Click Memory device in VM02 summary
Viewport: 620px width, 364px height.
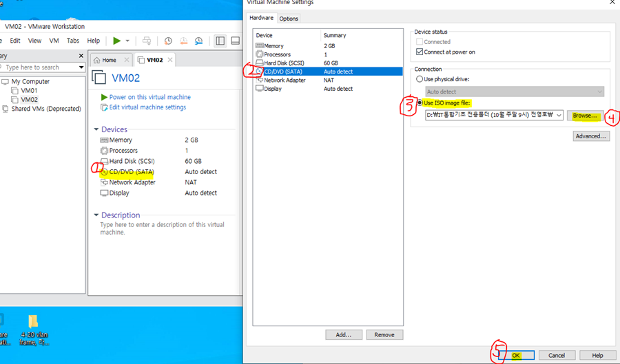tap(121, 140)
